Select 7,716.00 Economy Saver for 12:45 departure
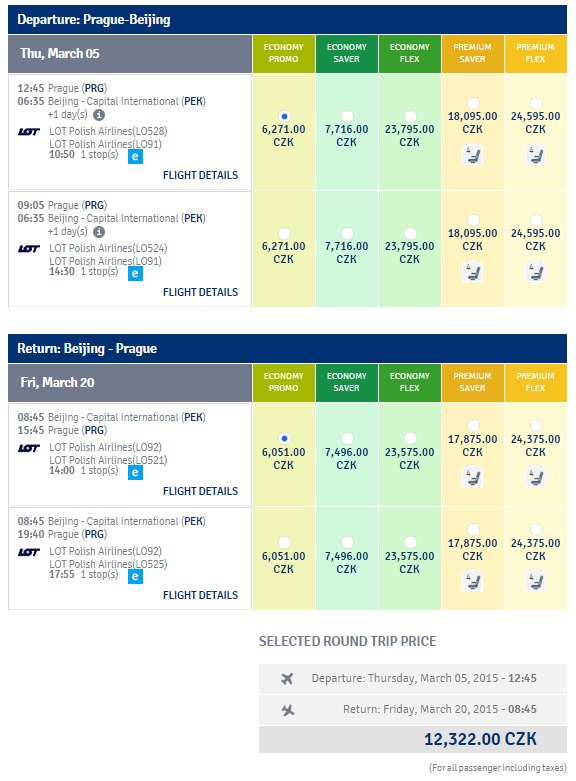Image resolution: width=576 pixels, height=781 pixels. click(x=347, y=117)
